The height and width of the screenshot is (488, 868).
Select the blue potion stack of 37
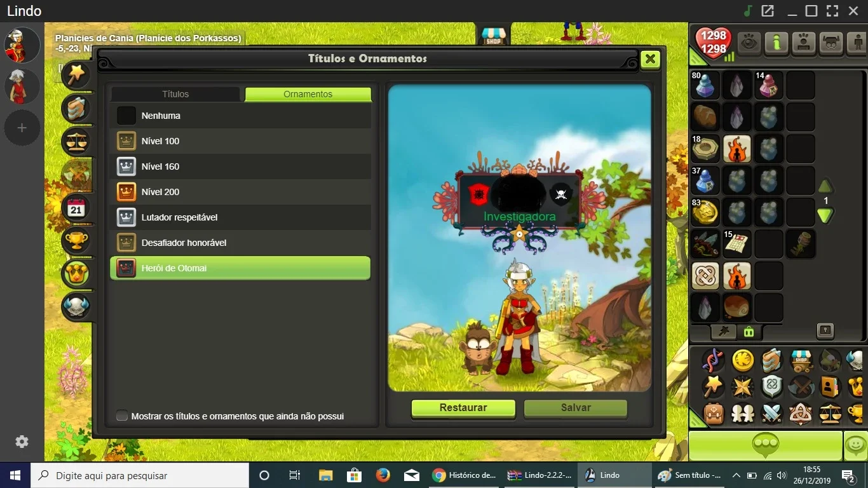(705, 180)
